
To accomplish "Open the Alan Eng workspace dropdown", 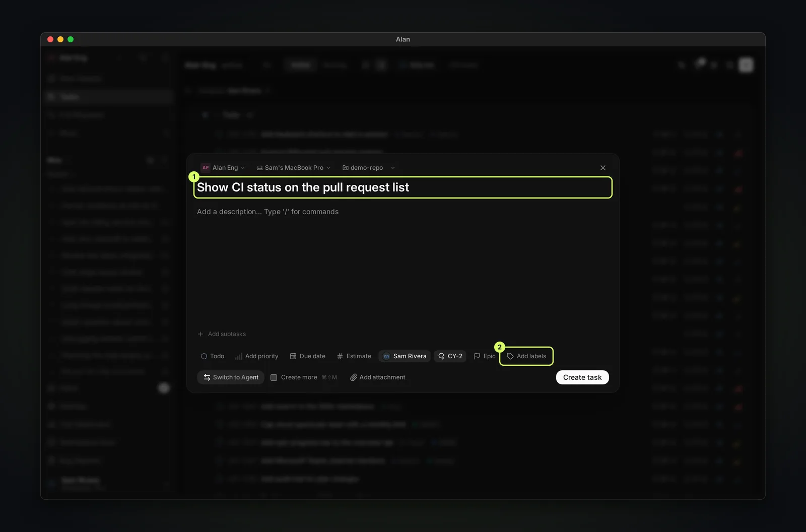I will tap(223, 168).
